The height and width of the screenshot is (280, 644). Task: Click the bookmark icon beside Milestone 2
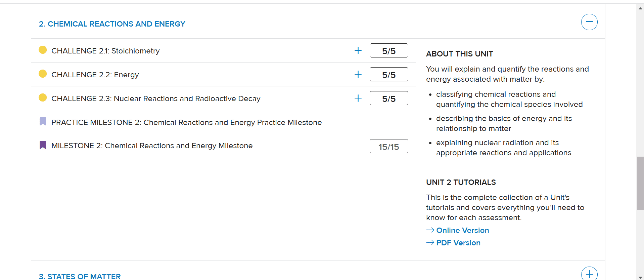pyautogui.click(x=43, y=145)
